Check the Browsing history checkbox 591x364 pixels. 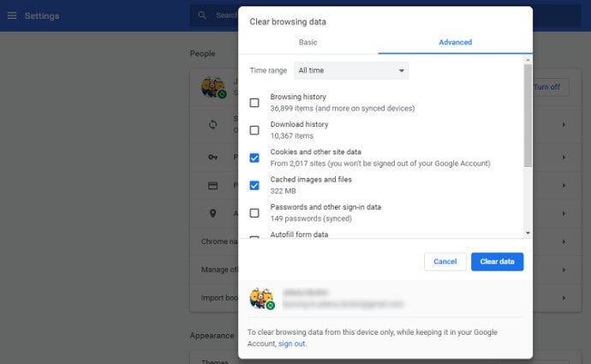[254, 103]
